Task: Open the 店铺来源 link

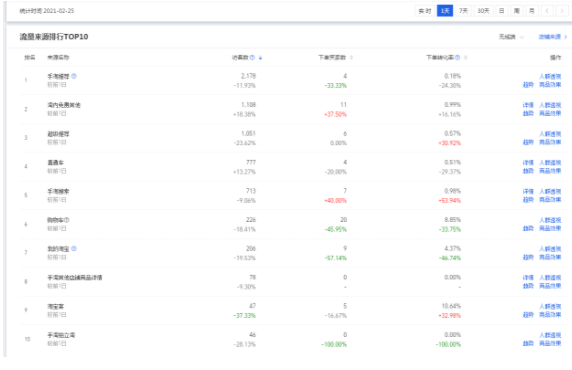Action: (x=553, y=37)
